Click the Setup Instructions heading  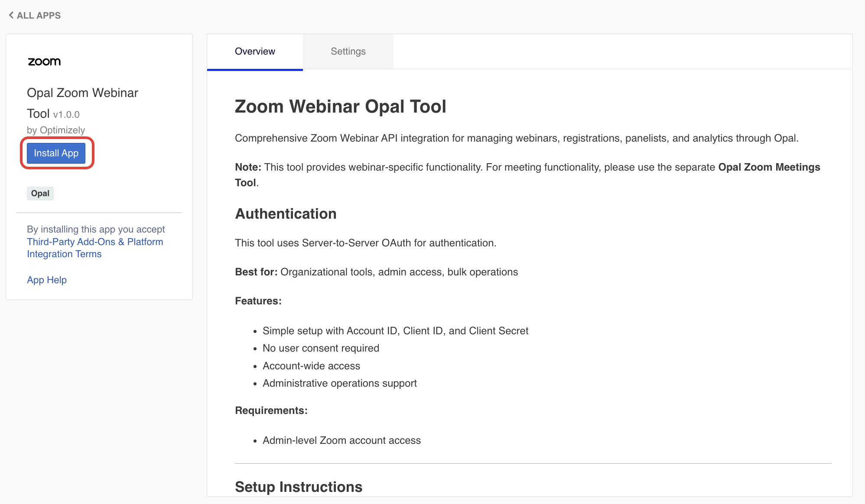point(298,487)
